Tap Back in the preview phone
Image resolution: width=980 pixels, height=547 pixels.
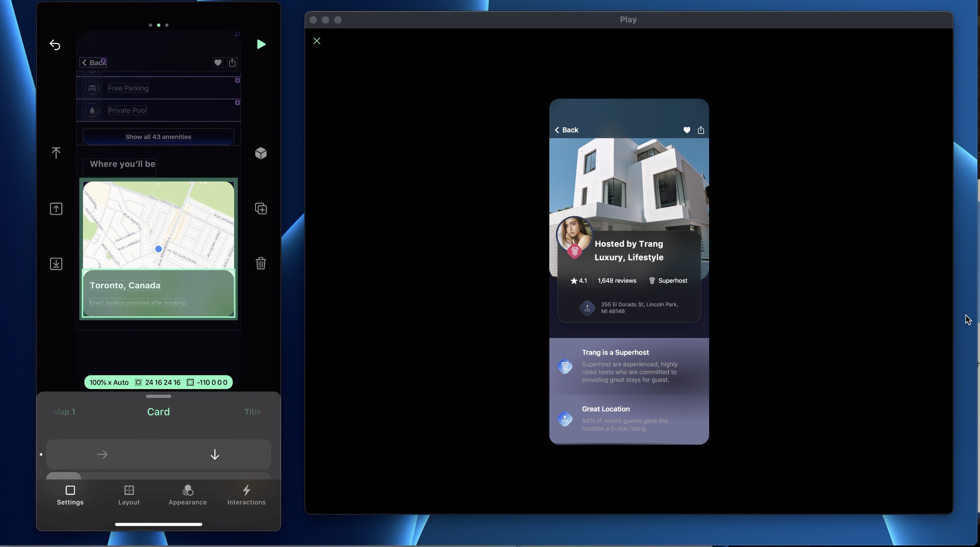click(x=566, y=130)
